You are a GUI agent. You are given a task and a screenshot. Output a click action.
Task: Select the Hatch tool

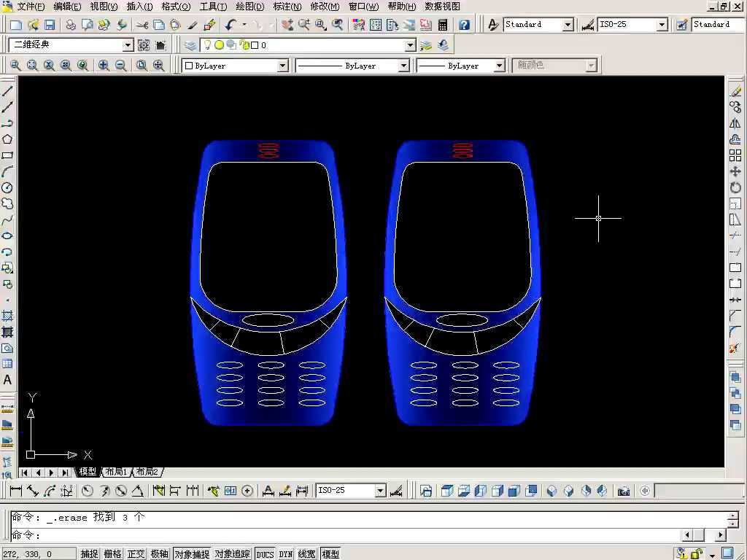[7, 316]
